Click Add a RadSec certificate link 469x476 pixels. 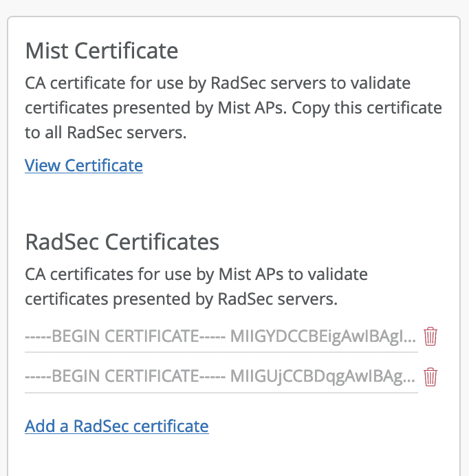point(117,426)
